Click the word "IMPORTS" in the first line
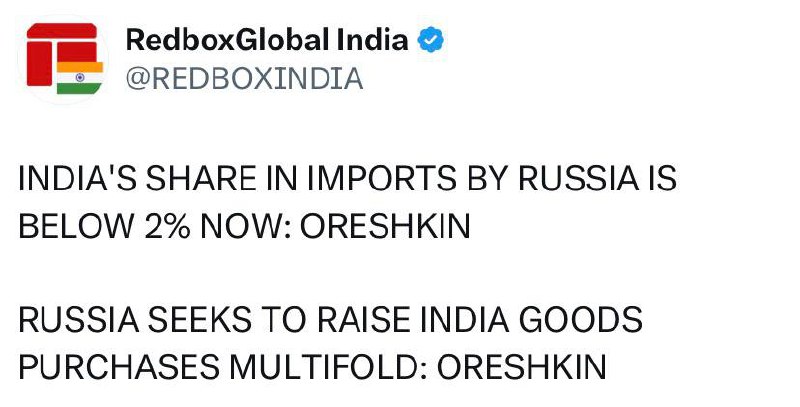 coord(382,181)
